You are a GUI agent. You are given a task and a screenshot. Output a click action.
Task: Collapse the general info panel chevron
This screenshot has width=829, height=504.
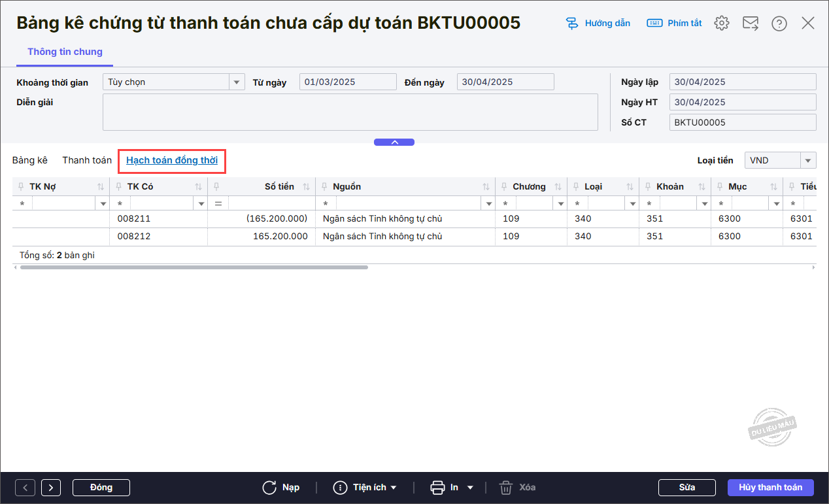tap(394, 142)
